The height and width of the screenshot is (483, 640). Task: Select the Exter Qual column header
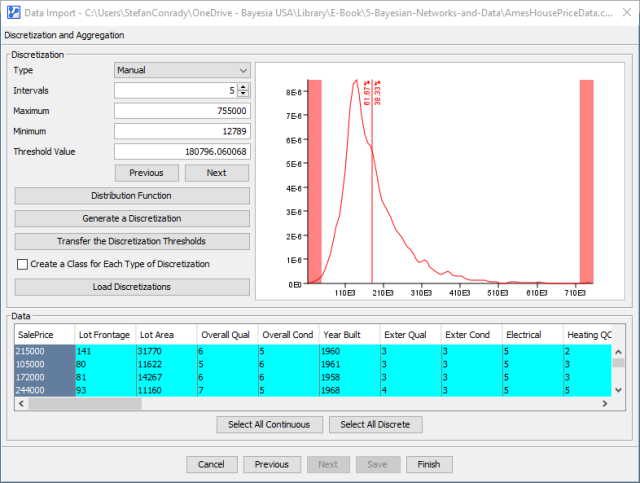tap(410, 335)
